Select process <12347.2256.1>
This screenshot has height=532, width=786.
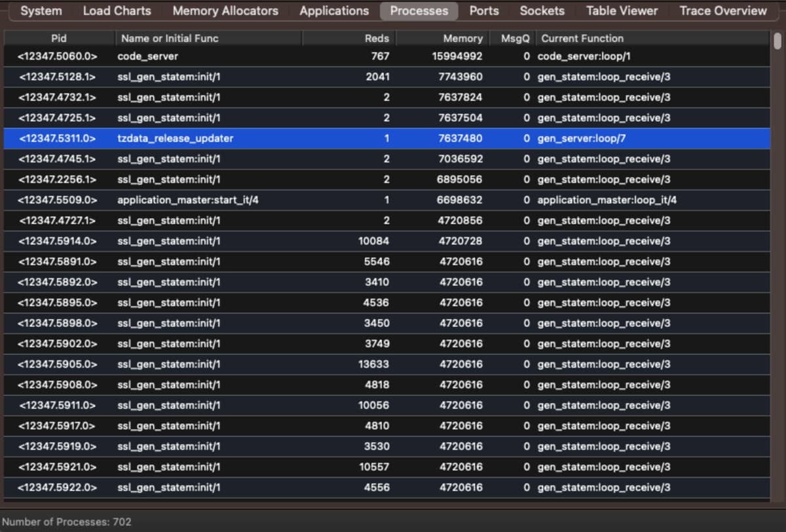386,180
